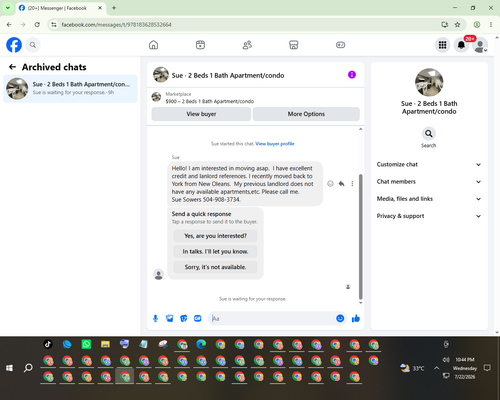Viewport: 500px width, 400px height.
Task: Open the Gaming icon
Action: coord(340,45)
